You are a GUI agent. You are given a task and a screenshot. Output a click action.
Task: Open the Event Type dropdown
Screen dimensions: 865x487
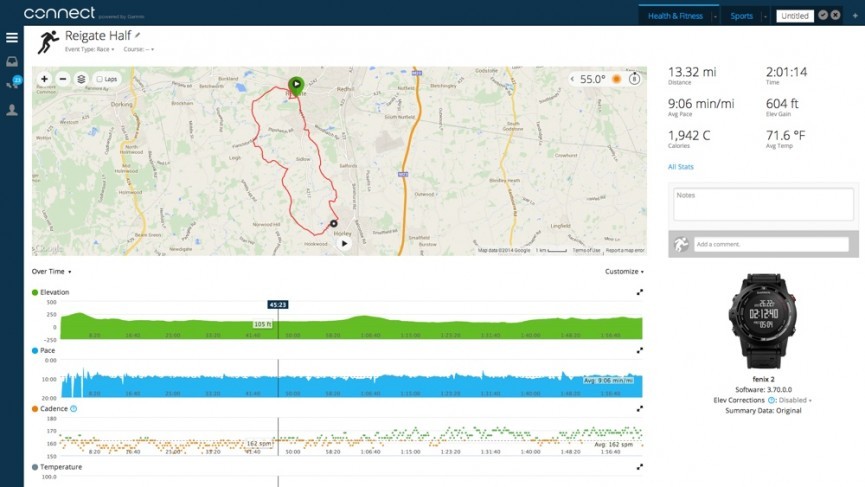pyautogui.click(x=91, y=48)
